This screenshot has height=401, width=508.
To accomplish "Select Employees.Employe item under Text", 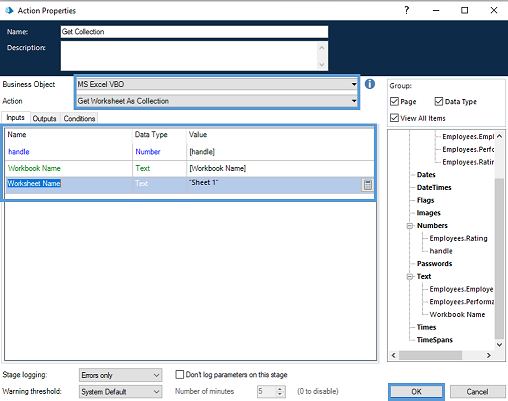I will (461, 289).
